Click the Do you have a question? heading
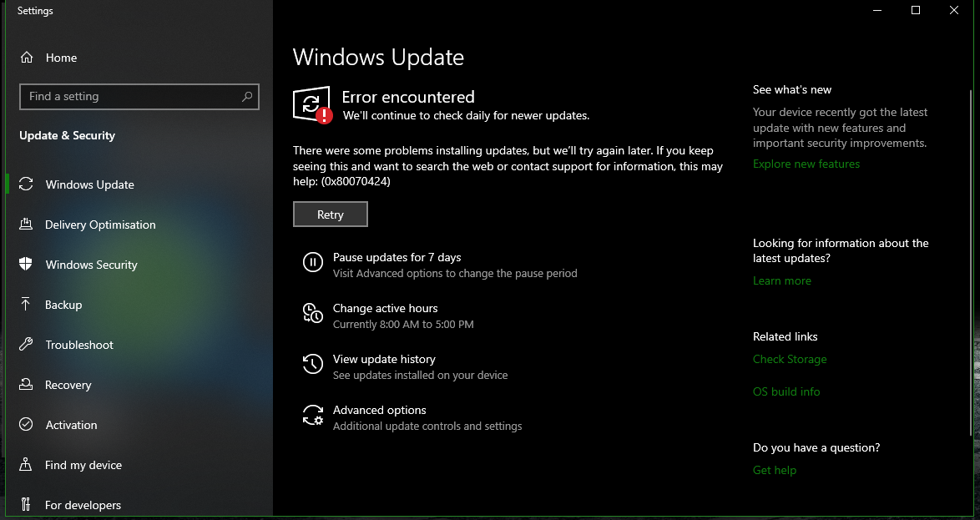980x520 pixels. coord(816,447)
